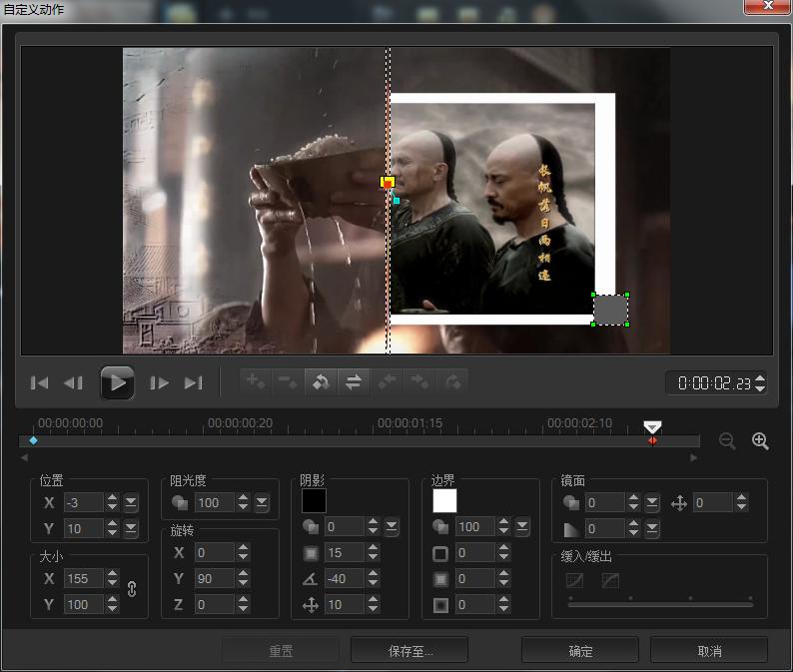Zoom in the timeline
This screenshot has width=793, height=672.
tap(760, 441)
